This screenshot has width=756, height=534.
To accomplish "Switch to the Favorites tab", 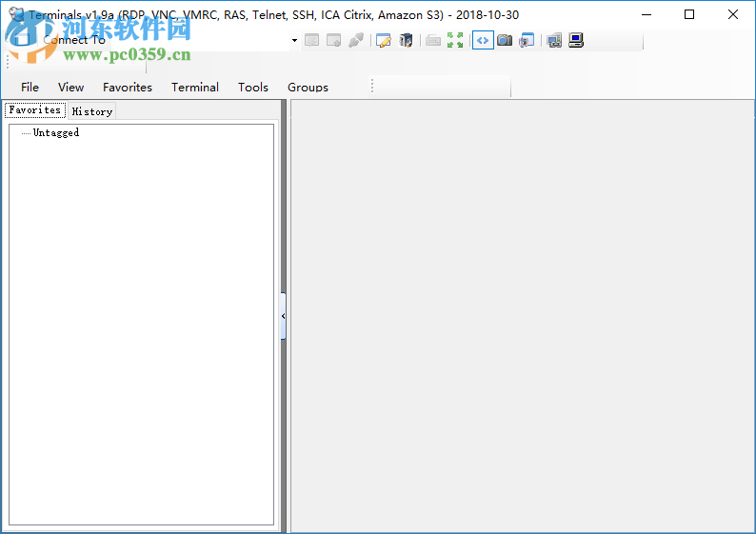I will click(35, 109).
